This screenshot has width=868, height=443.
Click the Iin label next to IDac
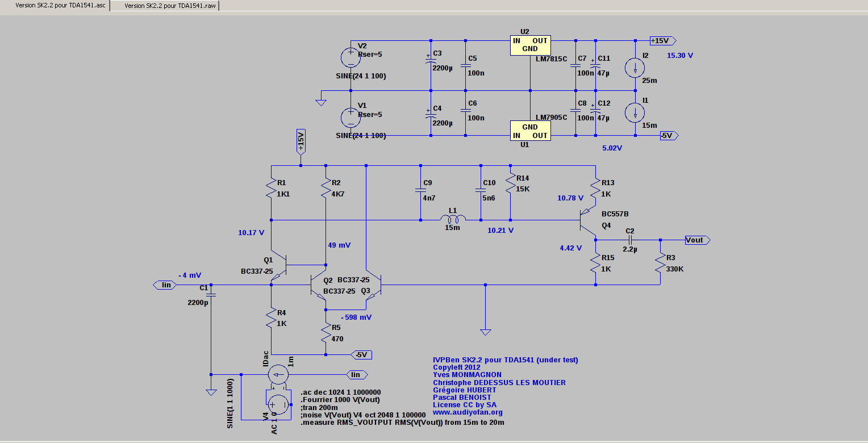pyautogui.click(x=357, y=374)
